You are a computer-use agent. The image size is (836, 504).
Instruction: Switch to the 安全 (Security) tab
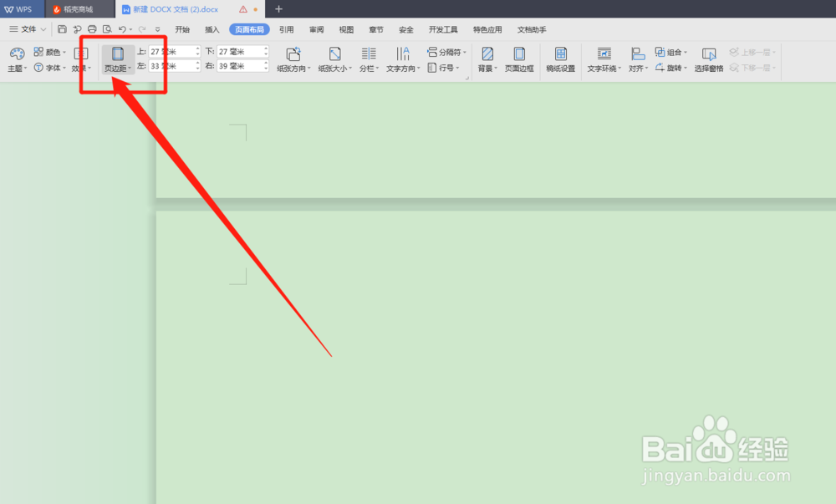[x=406, y=29]
